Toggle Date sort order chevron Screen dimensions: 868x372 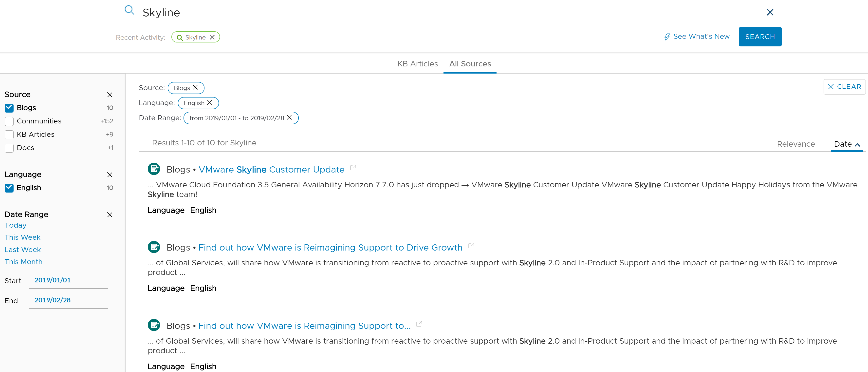(858, 145)
